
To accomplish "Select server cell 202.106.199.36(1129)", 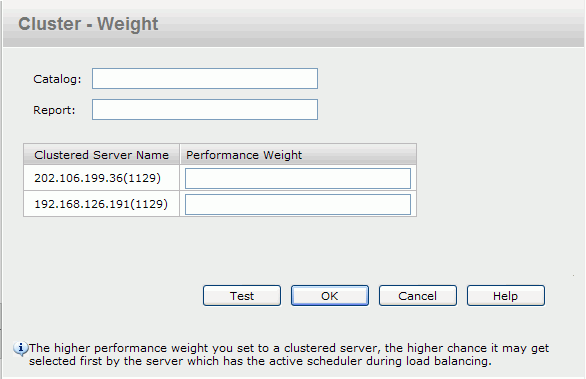I will (x=98, y=178).
